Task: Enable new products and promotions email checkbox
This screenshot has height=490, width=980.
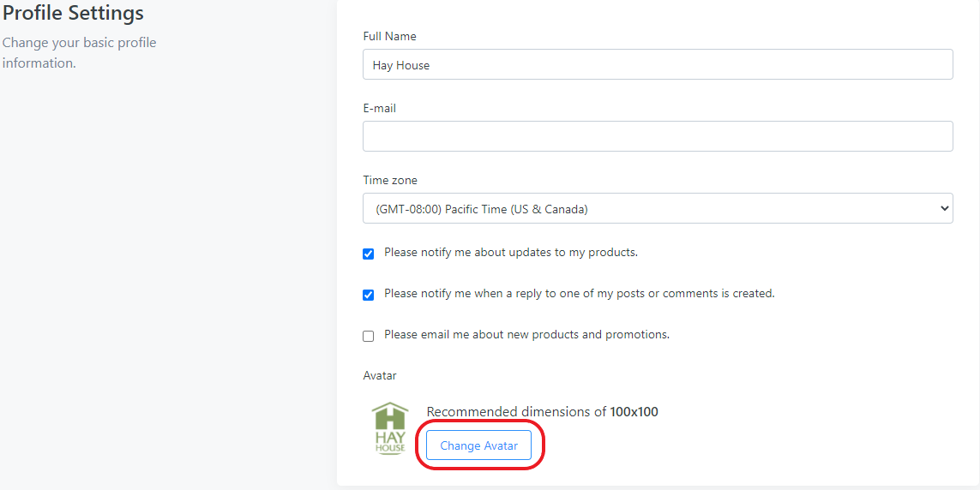Action: (369, 336)
